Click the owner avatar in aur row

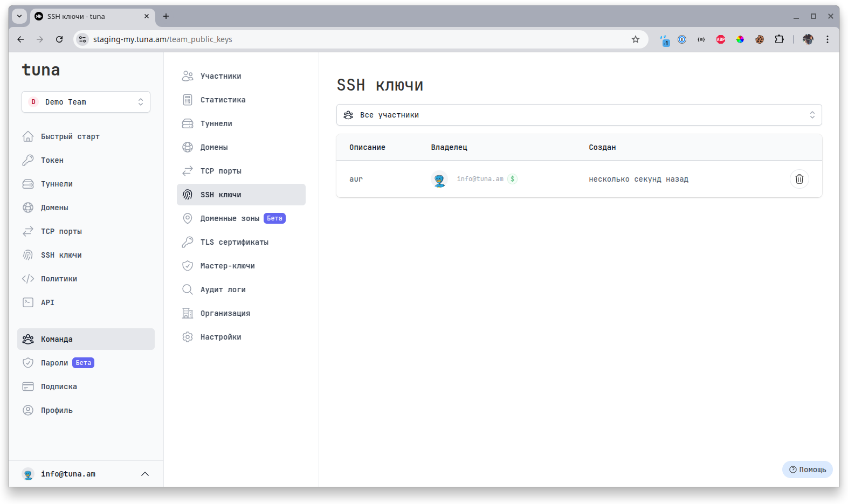[x=439, y=179]
